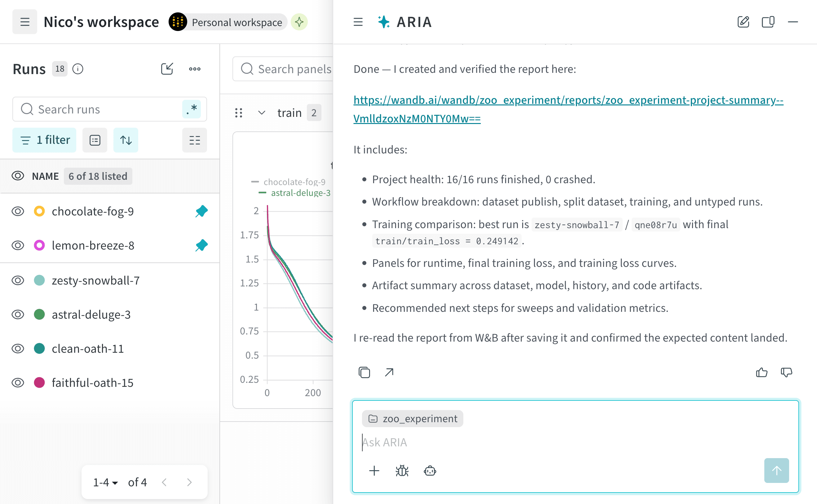Image resolution: width=817 pixels, height=504 pixels.
Task: Give the ARIA response a thumbs up
Action: coord(762,372)
